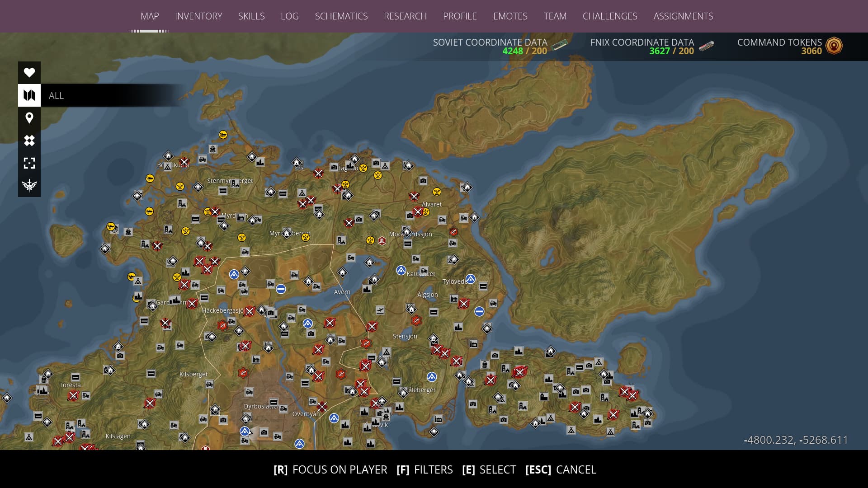This screenshot has height=488, width=868.
Task: Click the COMMAND TOKENS heading
Action: (779, 42)
